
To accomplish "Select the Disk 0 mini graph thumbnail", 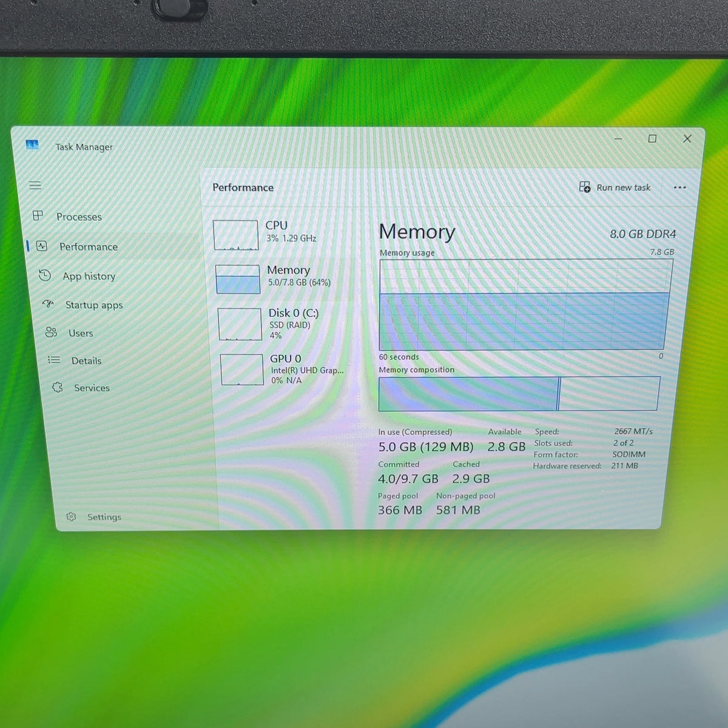I will pos(240,324).
